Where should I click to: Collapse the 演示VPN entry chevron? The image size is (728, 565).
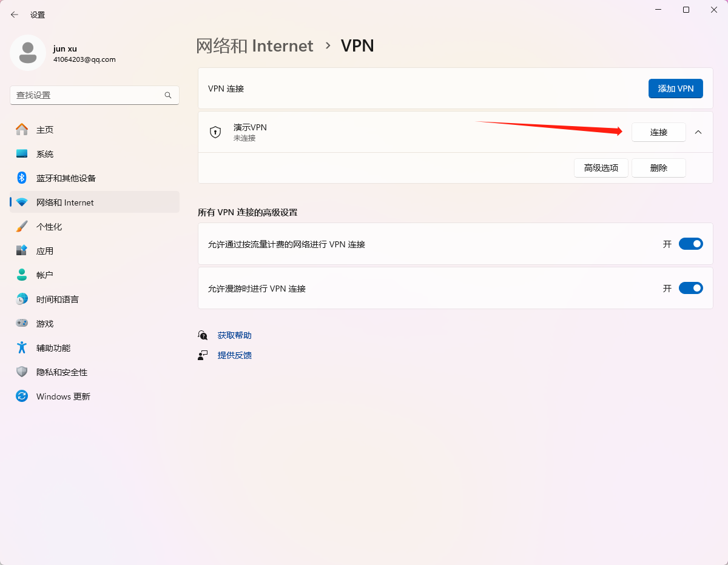click(x=698, y=132)
